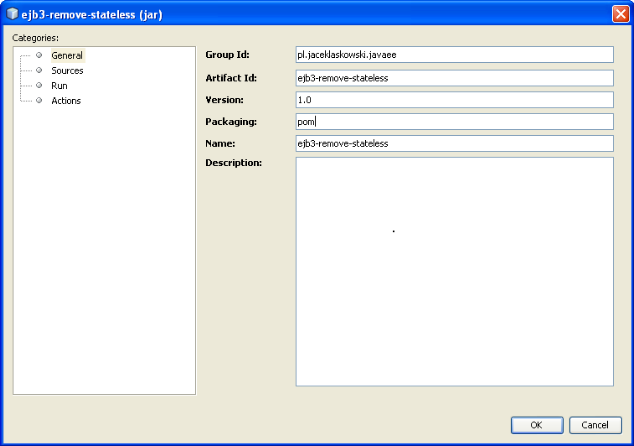Click the project cube icon in title bar

(x=12, y=14)
